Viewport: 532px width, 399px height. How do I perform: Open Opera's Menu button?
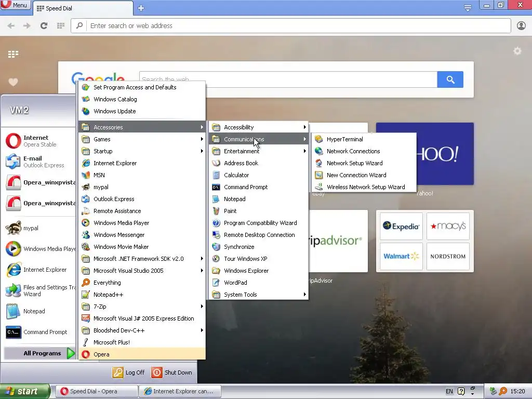pyautogui.click(x=15, y=5)
